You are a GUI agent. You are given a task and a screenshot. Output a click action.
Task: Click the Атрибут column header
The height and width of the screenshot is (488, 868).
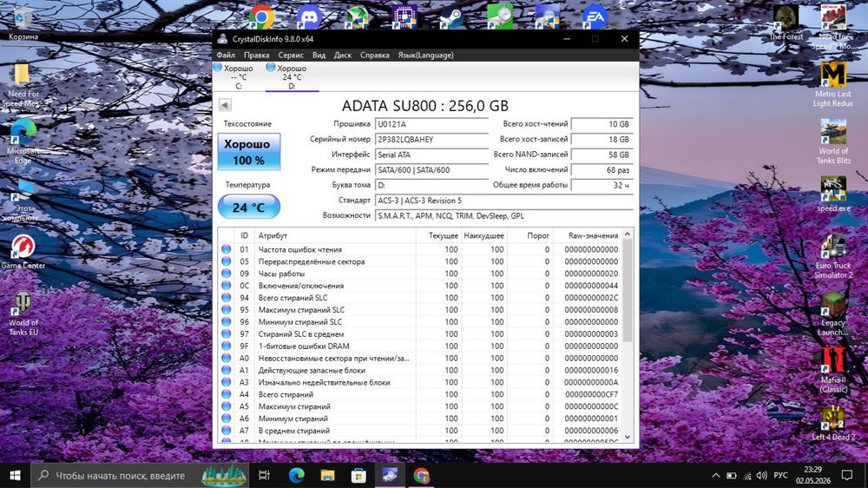click(335, 235)
